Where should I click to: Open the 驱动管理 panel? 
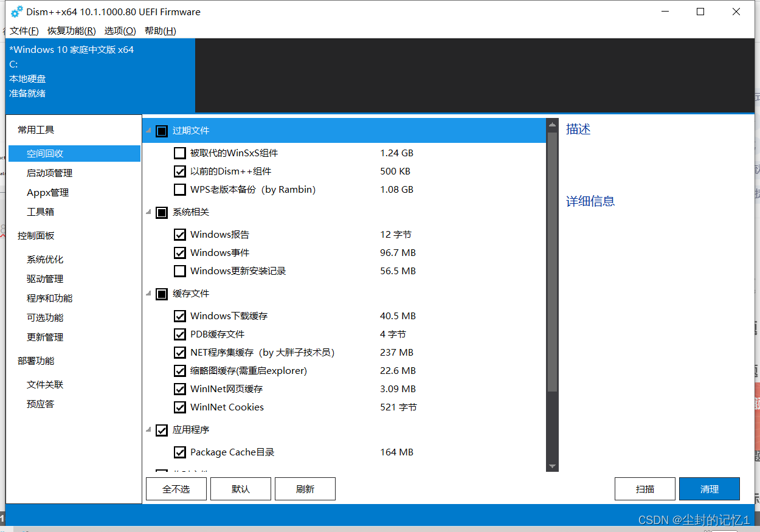coord(44,278)
